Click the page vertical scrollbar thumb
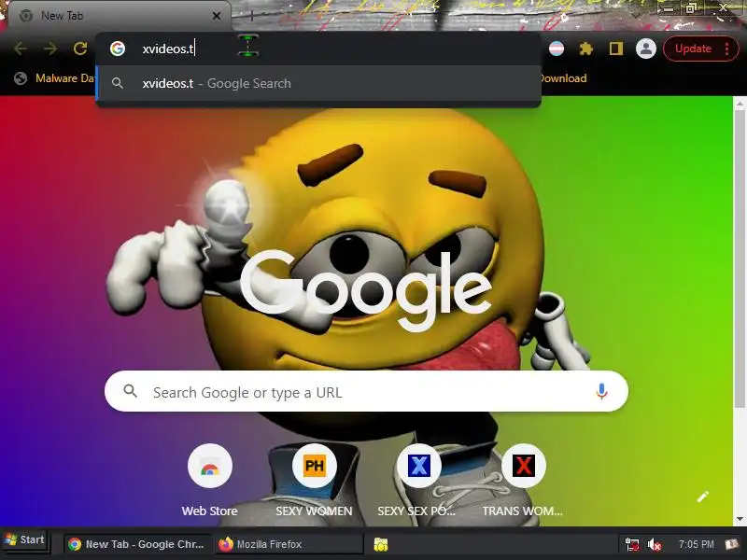Viewport: 747px width, 560px height. coord(740,259)
